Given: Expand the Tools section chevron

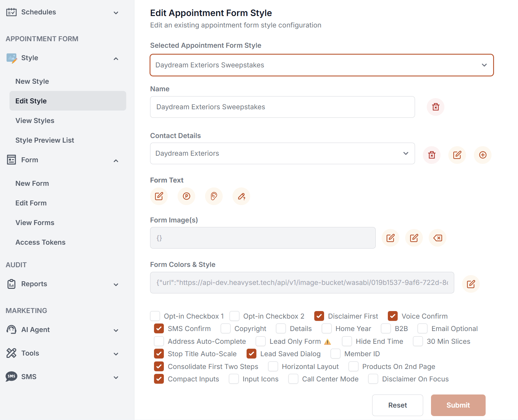Looking at the screenshot, I should click(116, 354).
